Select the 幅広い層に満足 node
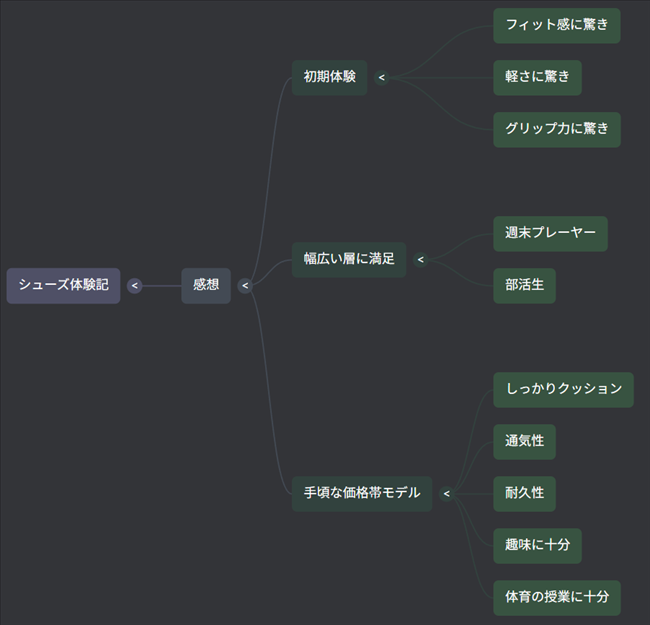Viewport: 650px width, 625px height. 349,260
